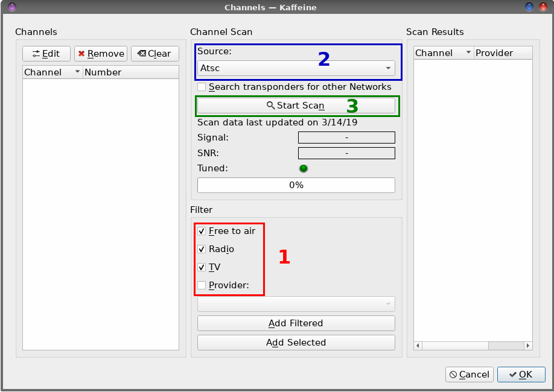Viewport: 554px width, 392px height.
Task: Click the Provider column header in Scan Results
Action: click(503, 53)
